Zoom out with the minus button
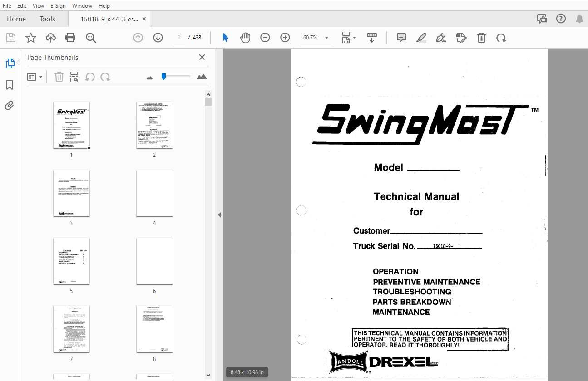The height and width of the screenshot is (381, 588). click(x=265, y=38)
